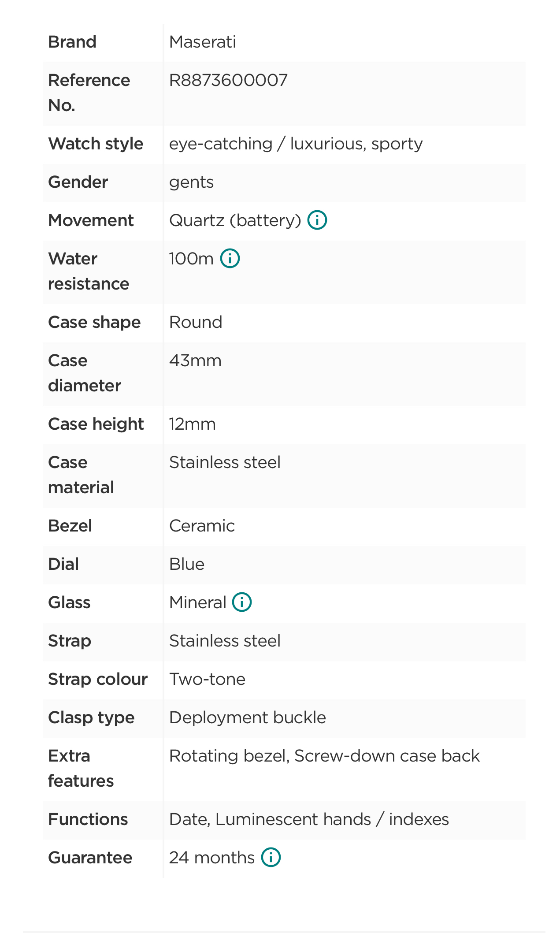Click the 43mm case diameter value
The height and width of the screenshot is (933, 560).
(195, 361)
